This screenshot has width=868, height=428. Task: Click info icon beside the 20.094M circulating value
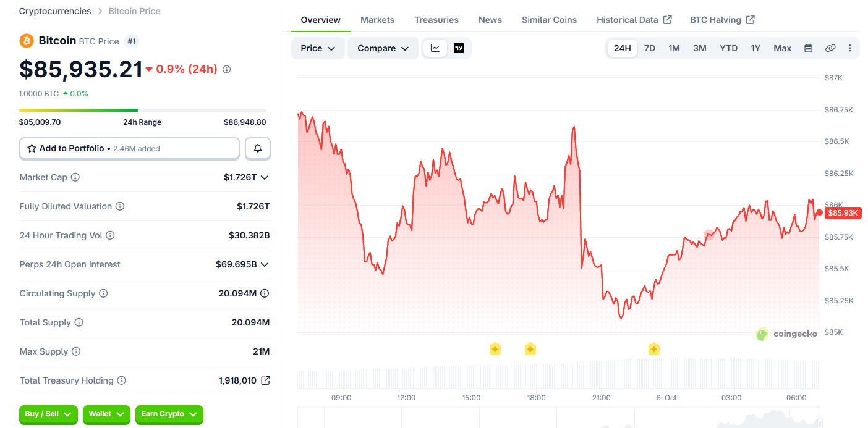[265, 293]
